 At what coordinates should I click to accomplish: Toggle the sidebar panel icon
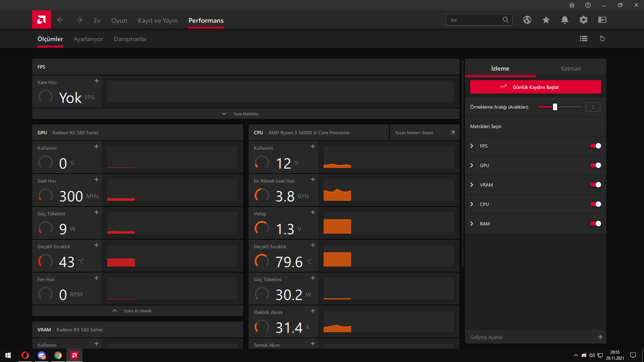click(x=602, y=20)
